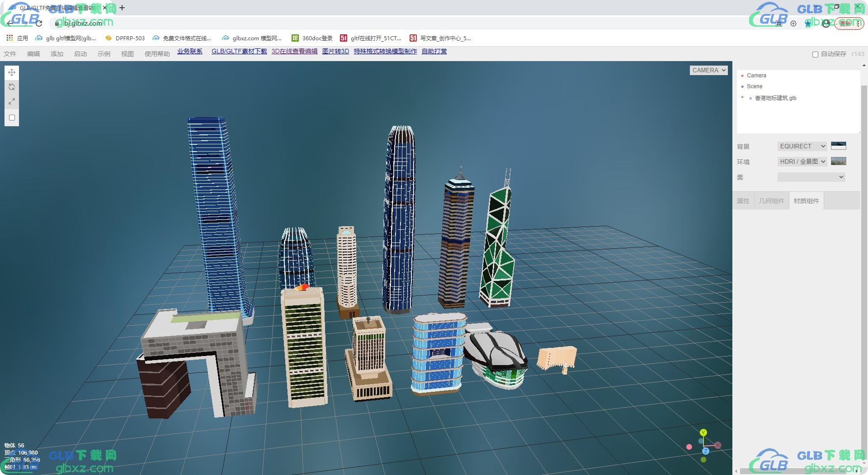Click the browser 更新 button
The height and width of the screenshot is (475, 868).
pyautogui.click(x=849, y=23)
